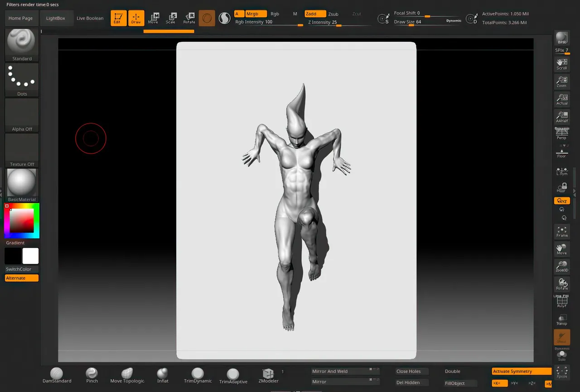Select the Standard brush thumbnail
Screen dimensions: 580x392
coord(22,45)
